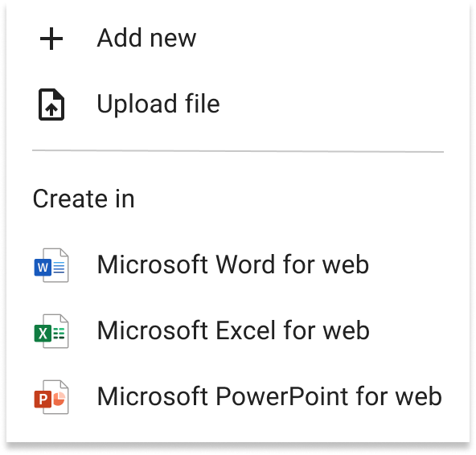This screenshot has height=455, width=476.
Task: Click the 'Add new' text label
Action: [146, 38]
